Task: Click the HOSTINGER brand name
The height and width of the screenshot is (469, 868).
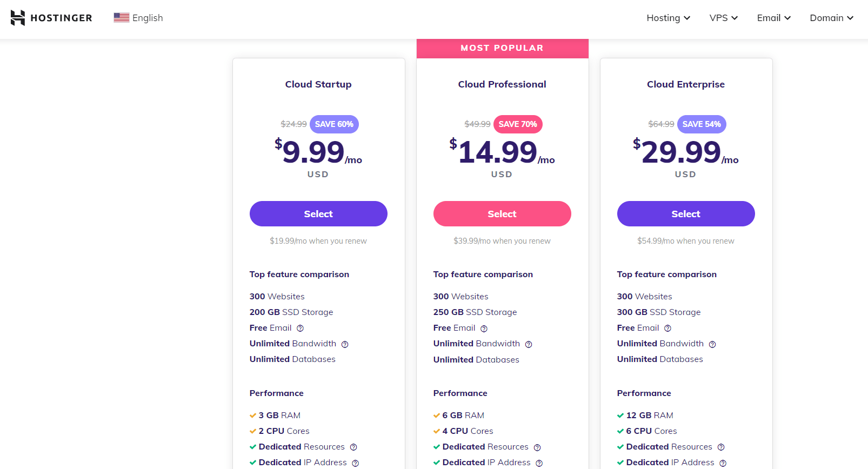Action: [62, 18]
